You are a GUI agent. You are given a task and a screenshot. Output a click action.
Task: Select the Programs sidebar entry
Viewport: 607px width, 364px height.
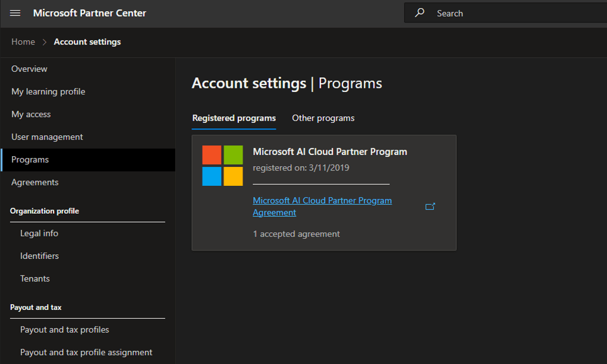(x=29, y=159)
